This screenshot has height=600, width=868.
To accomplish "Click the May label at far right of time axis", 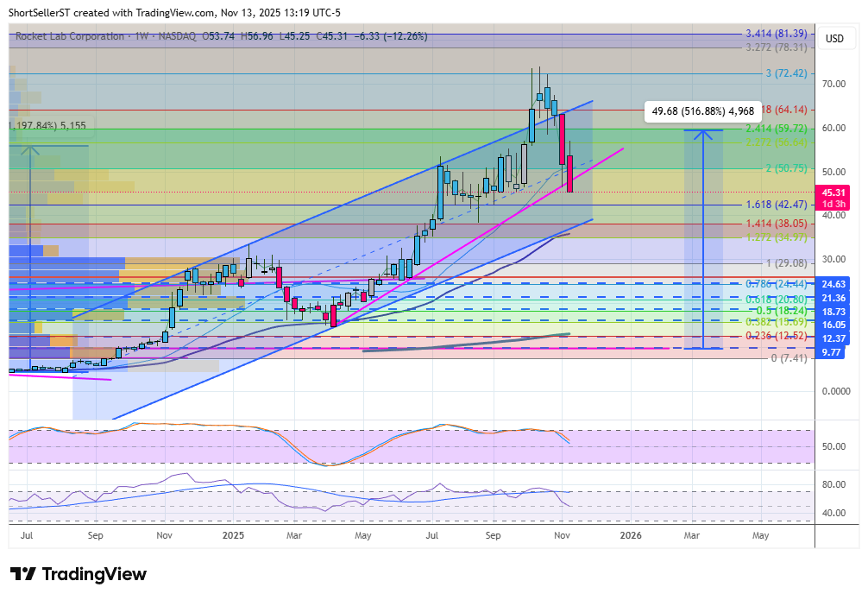I will coord(761,536).
